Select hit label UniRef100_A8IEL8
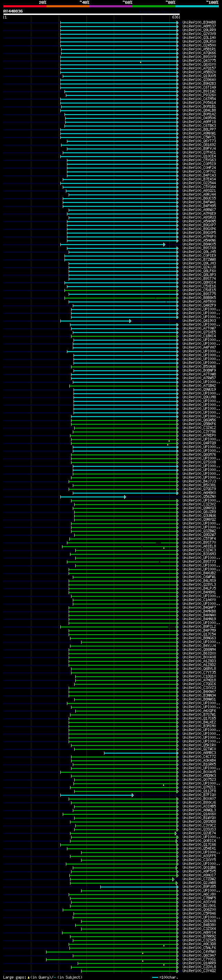The image size is (222, 980). point(199,546)
